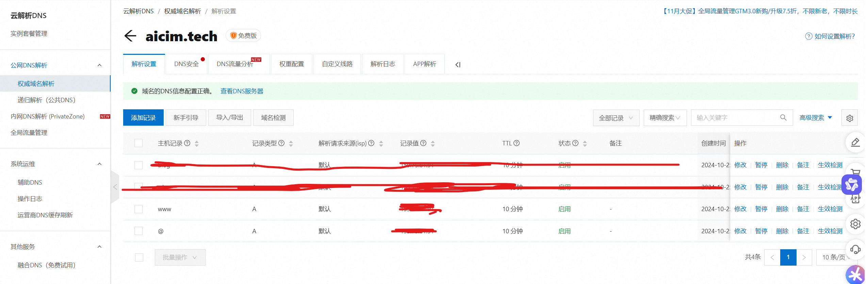Viewport: 868px width, 284px height.
Task: Switch to the 权重配置 tab
Action: coord(292,64)
